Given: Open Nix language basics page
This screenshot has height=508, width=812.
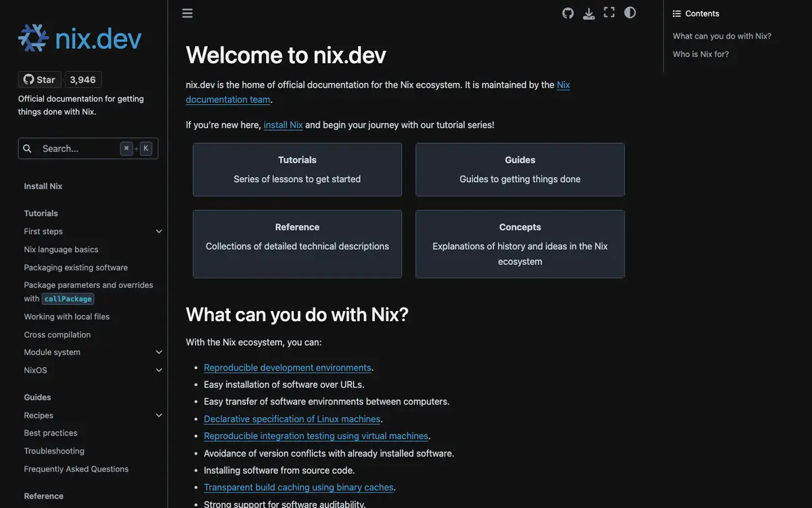Looking at the screenshot, I should tap(61, 249).
